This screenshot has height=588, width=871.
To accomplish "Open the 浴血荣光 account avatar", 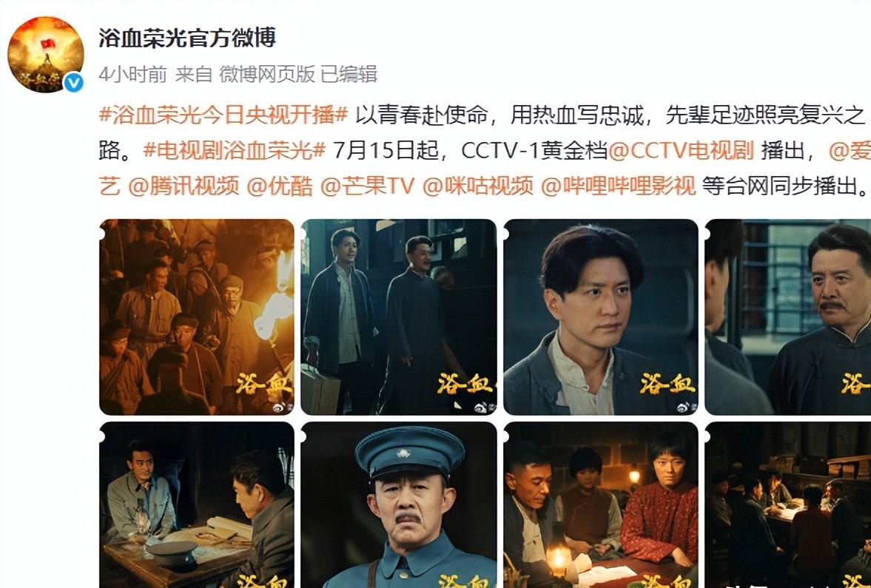I will pyautogui.click(x=46, y=55).
